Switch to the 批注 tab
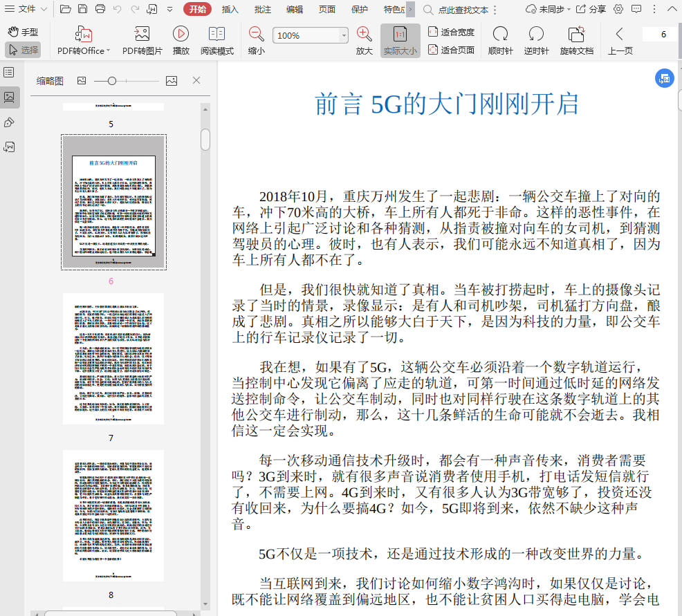 pos(262,9)
